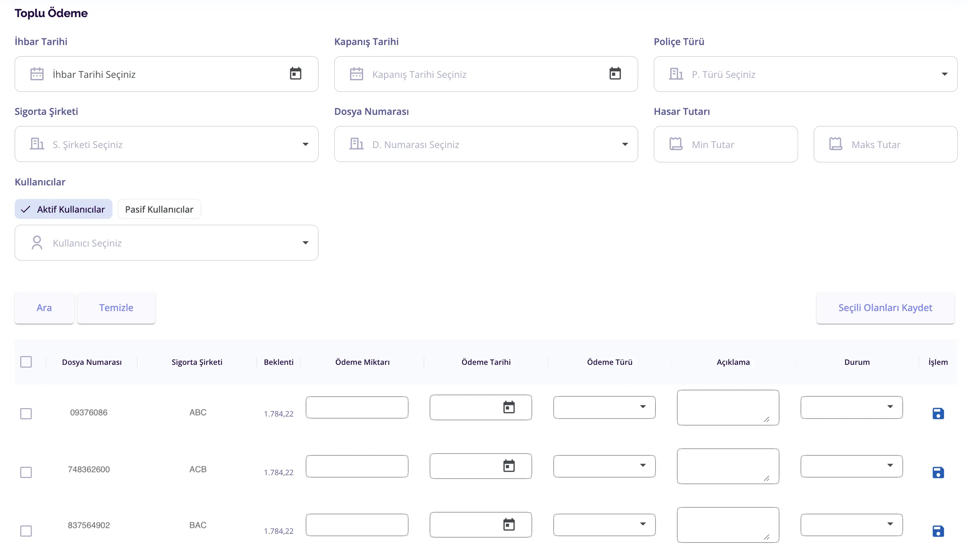
Task: Open Ödeme Türü dropdown for row 748362600
Action: pyautogui.click(x=604, y=466)
